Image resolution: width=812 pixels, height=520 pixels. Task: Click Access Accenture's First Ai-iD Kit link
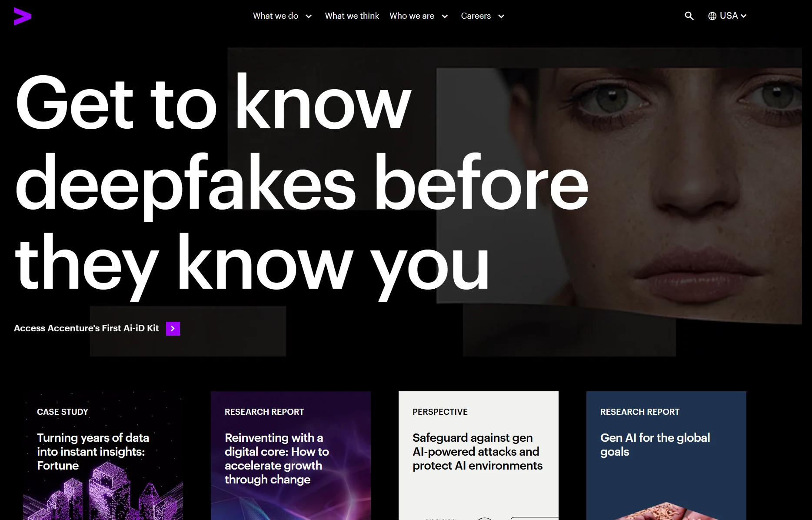[x=87, y=328]
